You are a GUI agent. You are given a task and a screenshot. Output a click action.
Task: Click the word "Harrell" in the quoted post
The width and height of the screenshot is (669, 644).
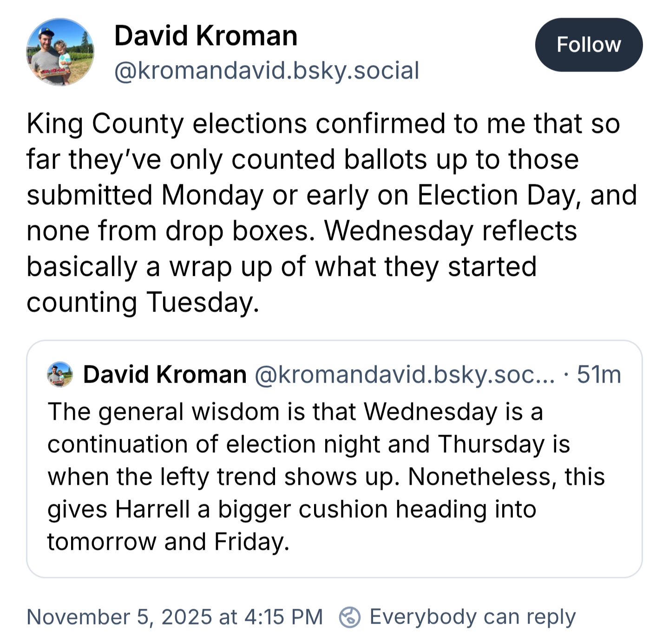(x=153, y=509)
